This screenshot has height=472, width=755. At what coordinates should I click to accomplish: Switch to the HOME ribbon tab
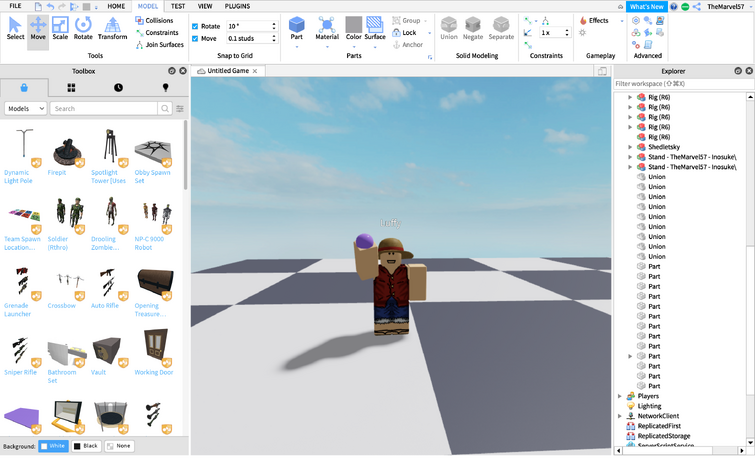[x=116, y=6]
